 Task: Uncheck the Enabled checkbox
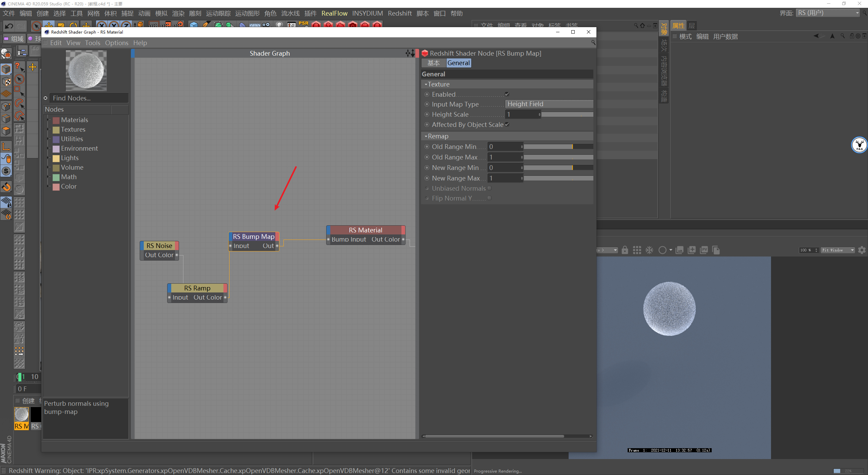[507, 94]
